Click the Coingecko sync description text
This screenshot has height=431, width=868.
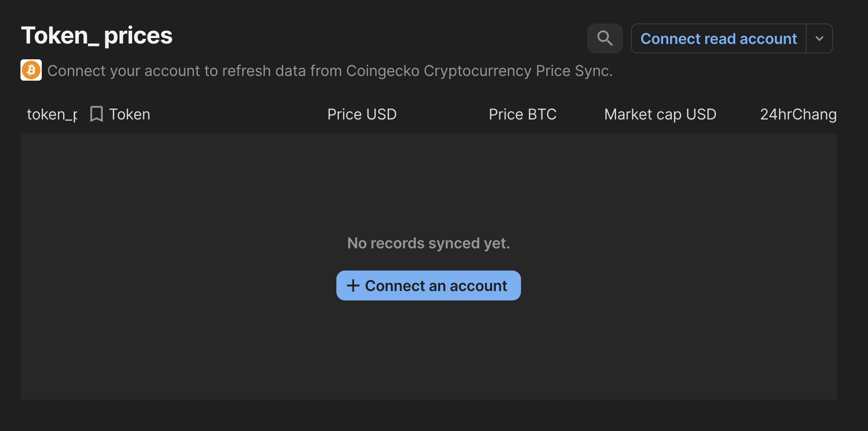point(330,71)
